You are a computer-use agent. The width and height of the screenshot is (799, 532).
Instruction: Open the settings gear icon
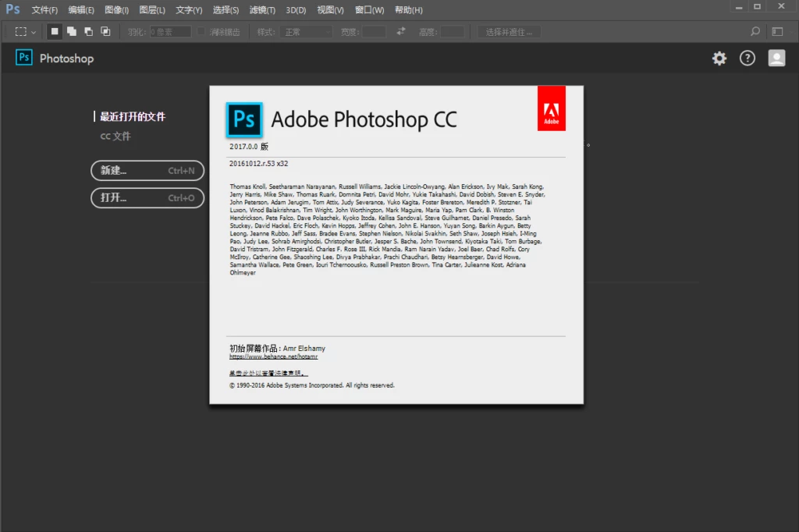coord(719,58)
